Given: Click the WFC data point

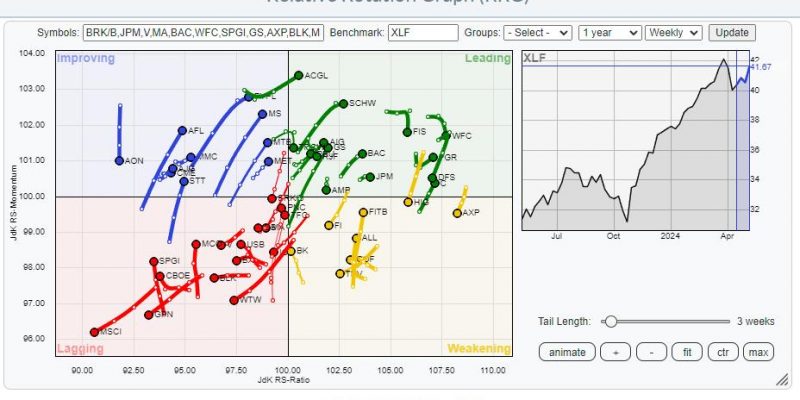Looking at the screenshot, I should point(446,136).
